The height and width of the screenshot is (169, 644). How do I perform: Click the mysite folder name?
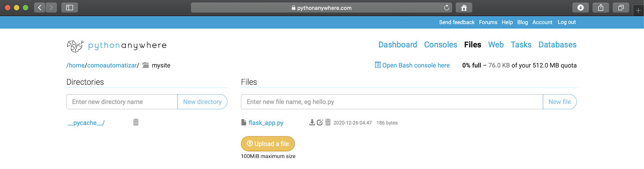[x=161, y=65]
